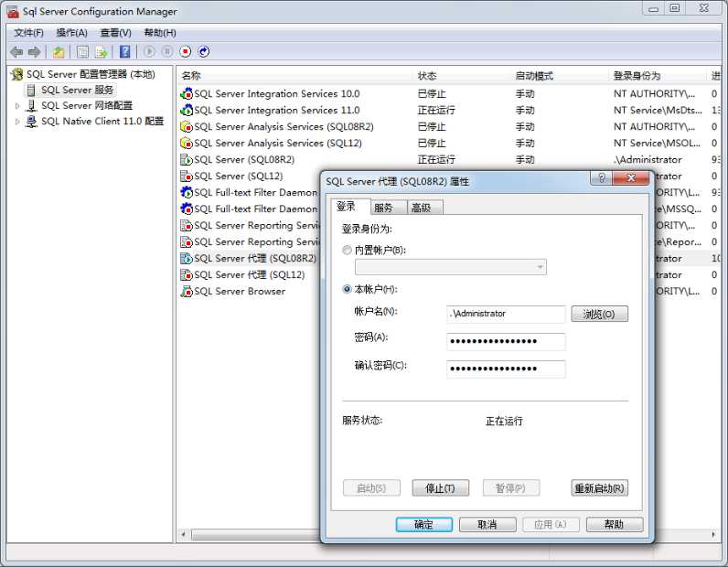This screenshot has height=567, width=728.
Task: Select the 内置帐户 radio button
Action: pos(347,251)
